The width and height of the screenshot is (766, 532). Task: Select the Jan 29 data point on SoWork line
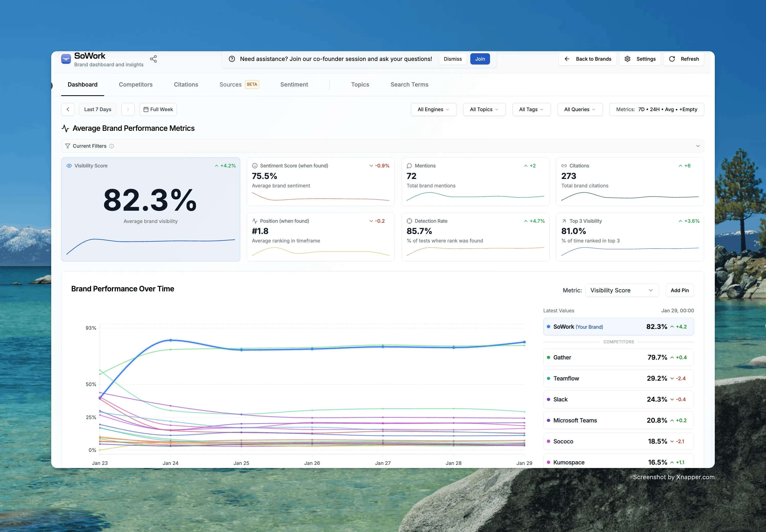coord(524,342)
